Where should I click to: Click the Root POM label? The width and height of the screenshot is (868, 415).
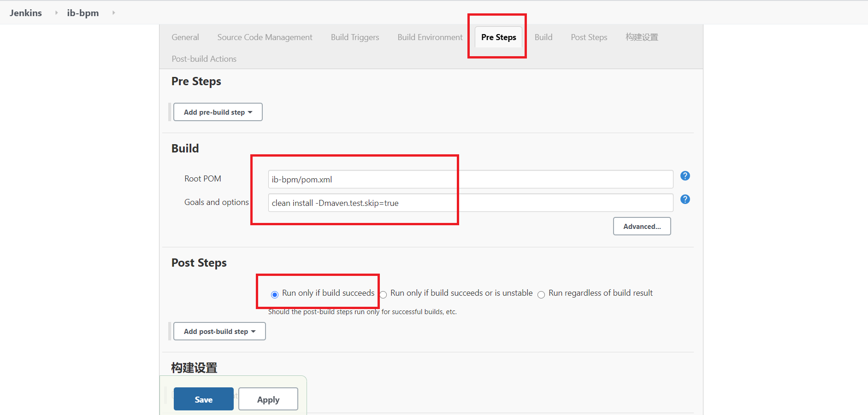pyautogui.click(x=203, y=179)
